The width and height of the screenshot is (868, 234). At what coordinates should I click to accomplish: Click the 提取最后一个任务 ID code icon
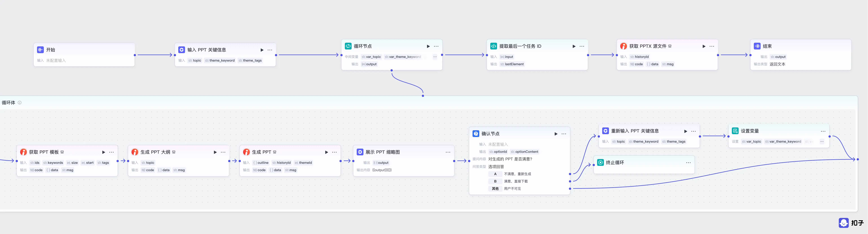point(494,46)
